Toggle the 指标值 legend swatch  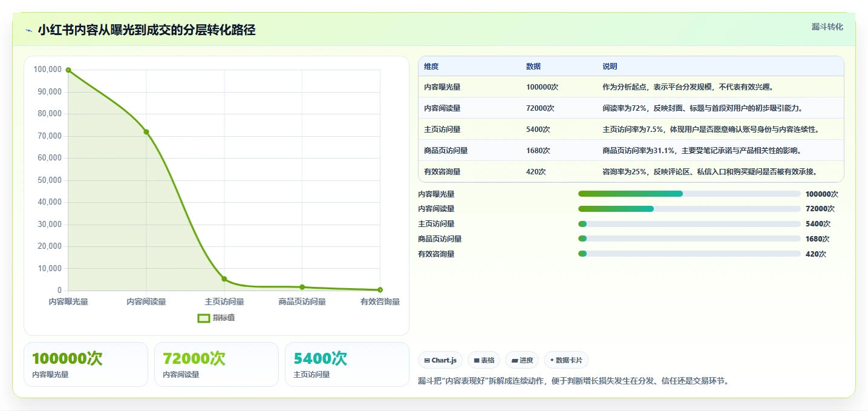pos(204,318)
